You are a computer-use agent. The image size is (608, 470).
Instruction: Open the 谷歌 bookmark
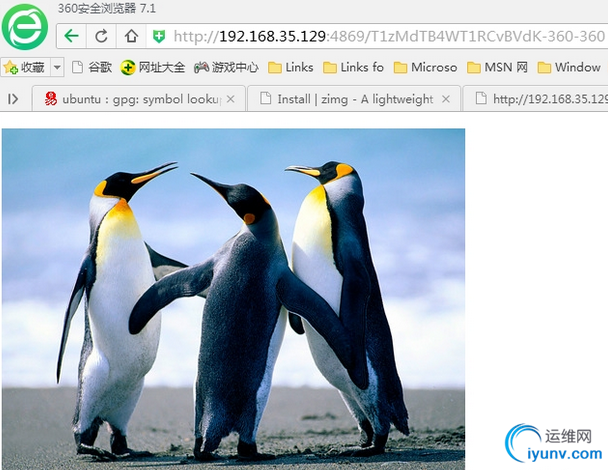tap(92, 67)
